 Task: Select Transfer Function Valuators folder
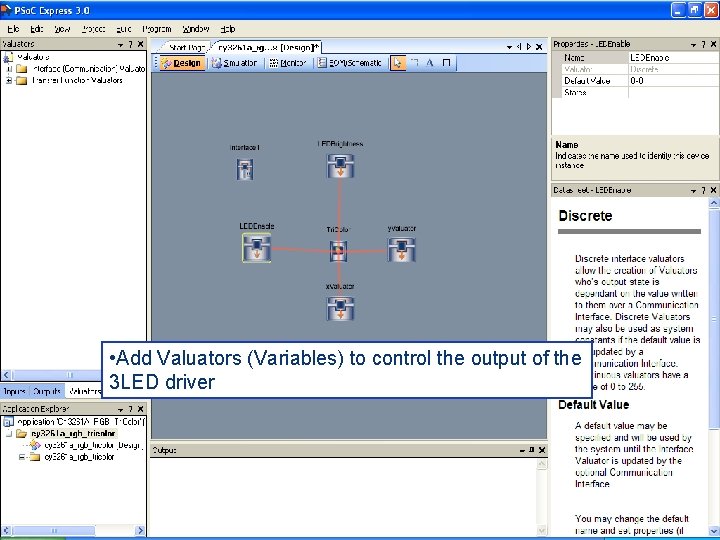pyautogui.click(x=77, y=80)
